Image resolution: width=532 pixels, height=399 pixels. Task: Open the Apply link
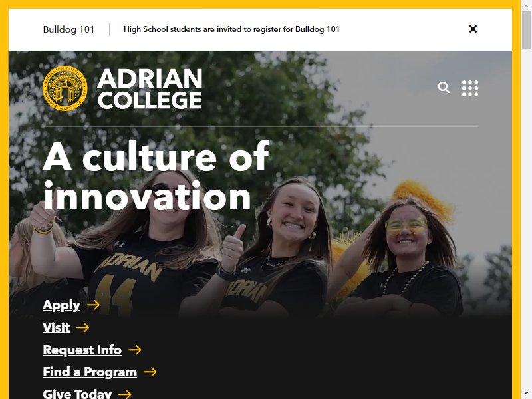pyautogui.click(x=61, y=305)
